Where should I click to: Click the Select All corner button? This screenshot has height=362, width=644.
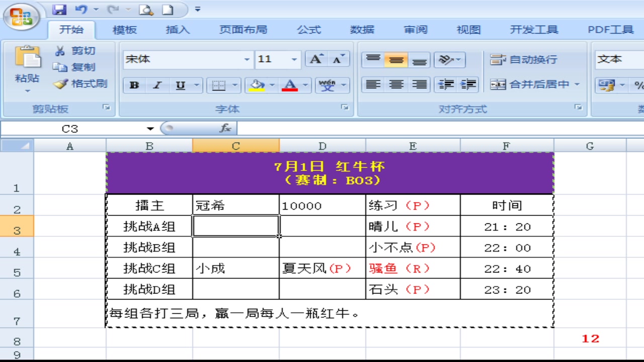point(17,146)
